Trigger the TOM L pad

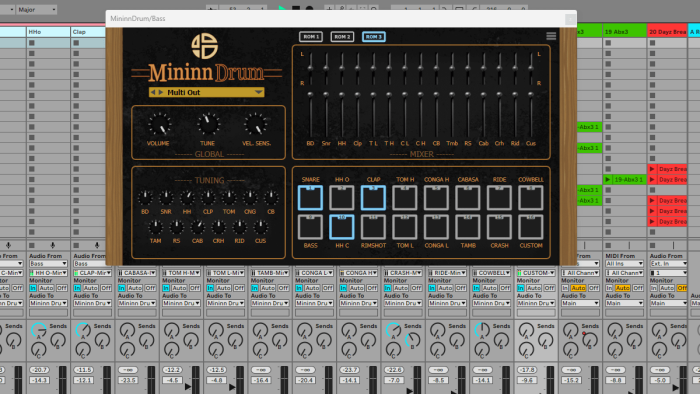[404, 227]
